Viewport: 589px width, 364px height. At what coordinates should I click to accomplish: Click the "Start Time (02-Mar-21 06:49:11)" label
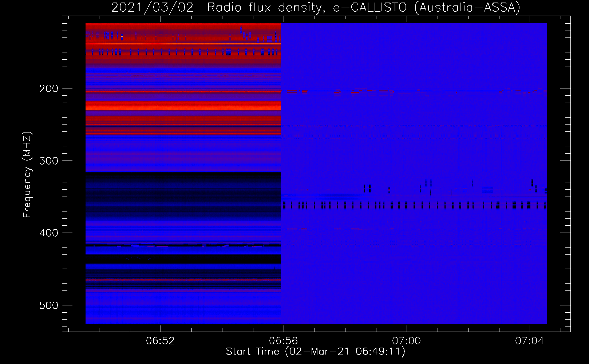tap(316, 352)
